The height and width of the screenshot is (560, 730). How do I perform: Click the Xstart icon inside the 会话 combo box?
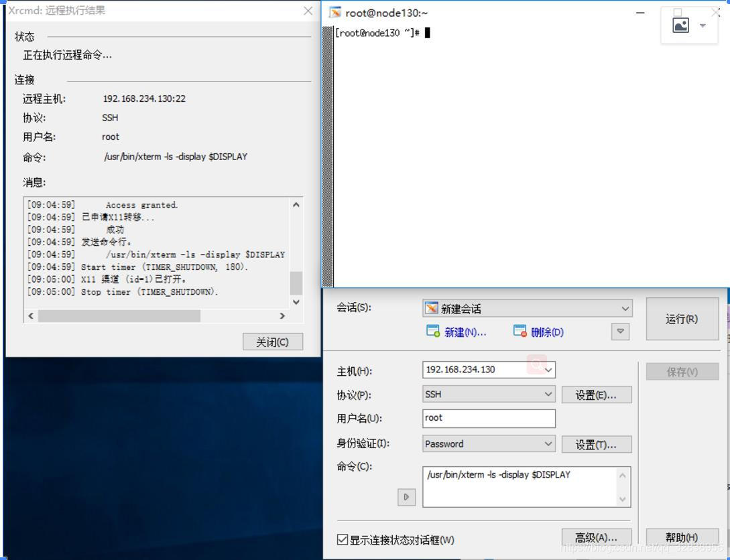pyautogui.click(x=433, y=308)
